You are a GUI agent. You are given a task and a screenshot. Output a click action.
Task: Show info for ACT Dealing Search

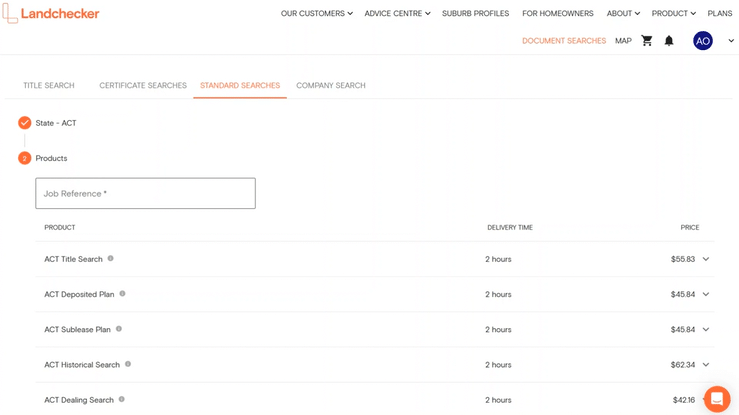122,399
